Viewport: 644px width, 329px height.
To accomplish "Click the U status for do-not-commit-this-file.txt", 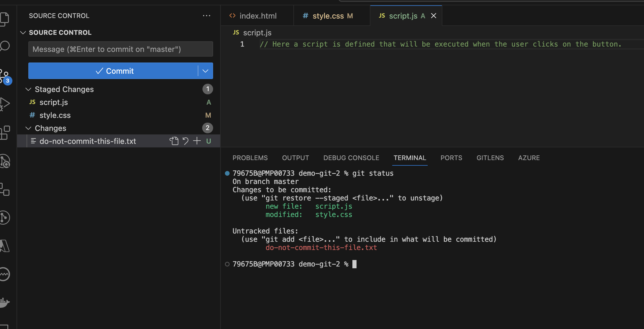I will tap(209, 141).
